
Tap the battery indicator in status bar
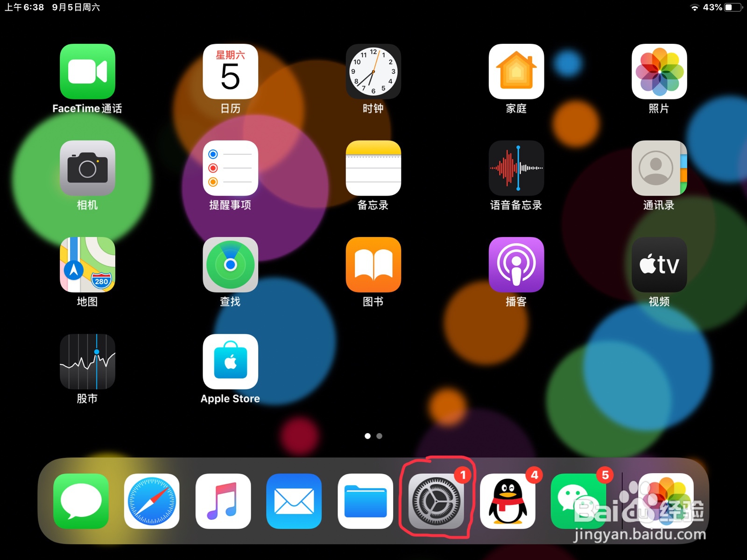tap(733, 7)
